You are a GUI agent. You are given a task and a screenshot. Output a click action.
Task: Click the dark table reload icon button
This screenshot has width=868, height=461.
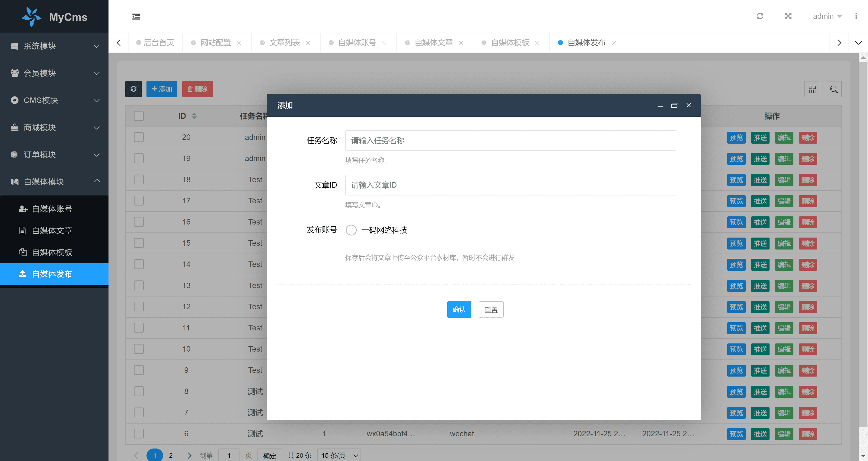133,89
